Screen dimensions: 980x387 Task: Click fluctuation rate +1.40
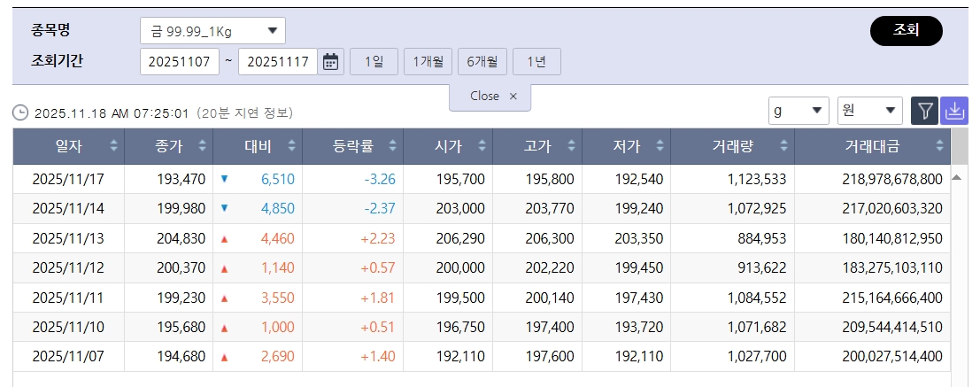pyautogui.click(x=378, y=356)
